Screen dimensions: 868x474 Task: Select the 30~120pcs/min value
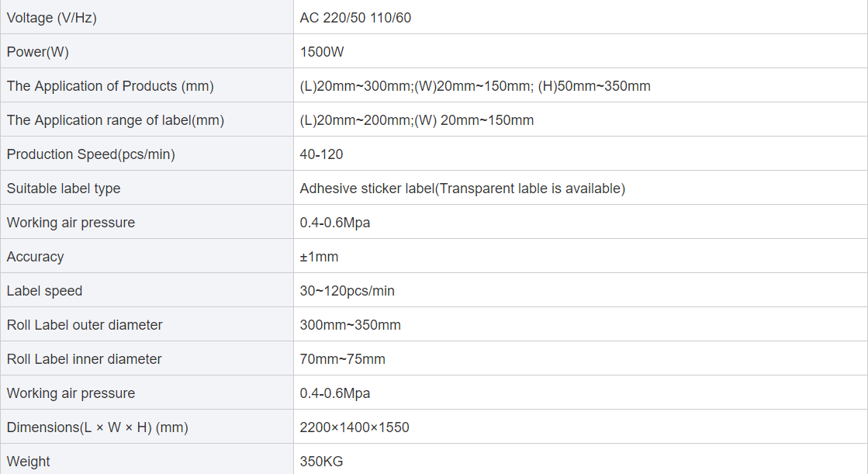347,291
